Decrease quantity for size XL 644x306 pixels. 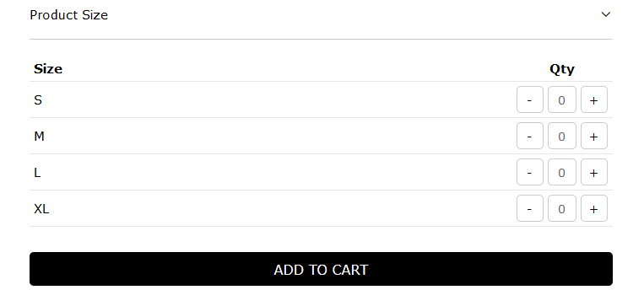[x=530, y=208]
